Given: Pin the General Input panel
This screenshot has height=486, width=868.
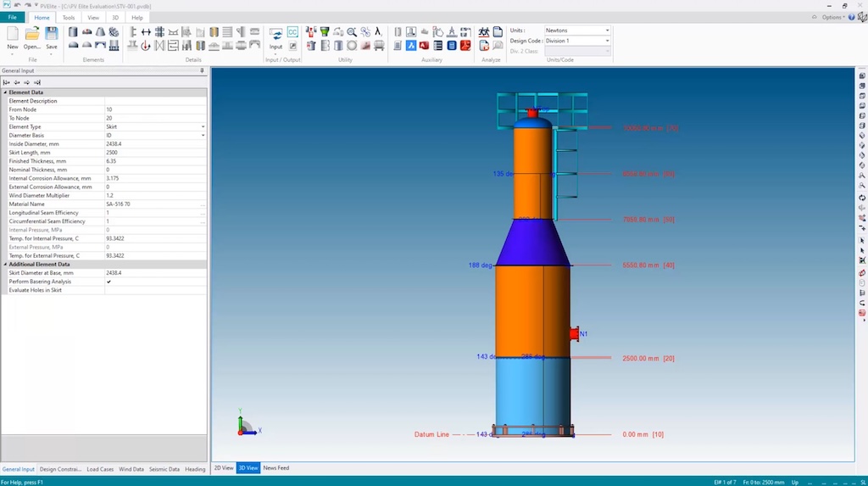Looking at the screenshot, I should tap(201, 71).
